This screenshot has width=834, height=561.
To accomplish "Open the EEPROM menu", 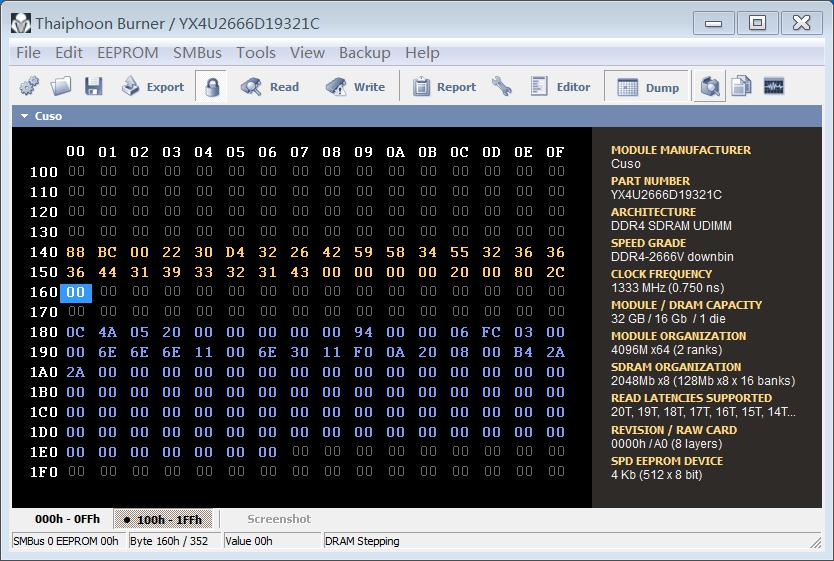I will click(x=127, y=52).
